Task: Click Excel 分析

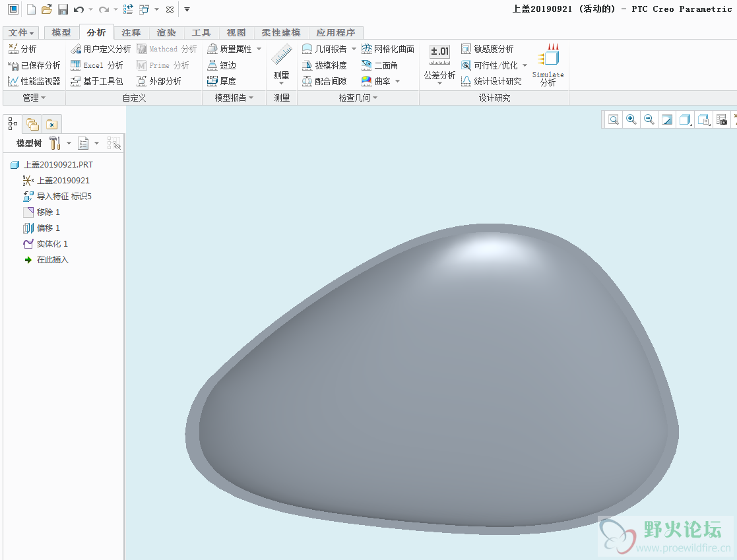Action: pyautogui.click(x=97, y=65)
